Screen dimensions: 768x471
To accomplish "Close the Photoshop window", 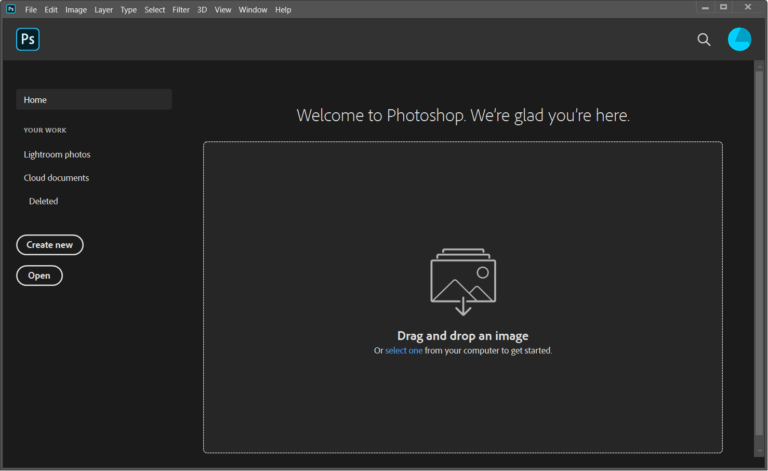I will [747, 7].
